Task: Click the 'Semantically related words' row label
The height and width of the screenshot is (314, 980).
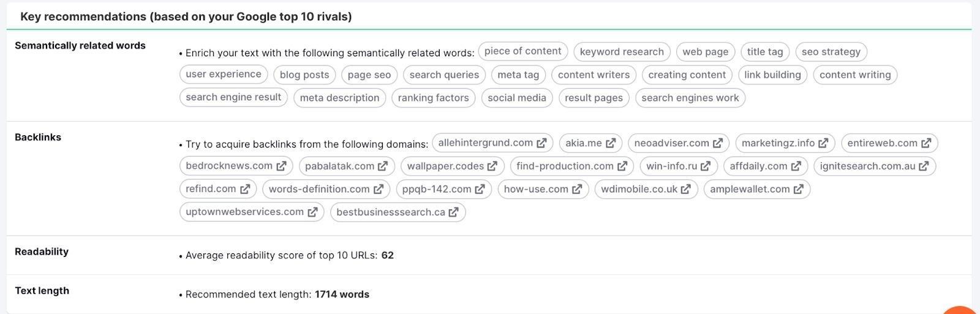Action: tap(80, 45)
